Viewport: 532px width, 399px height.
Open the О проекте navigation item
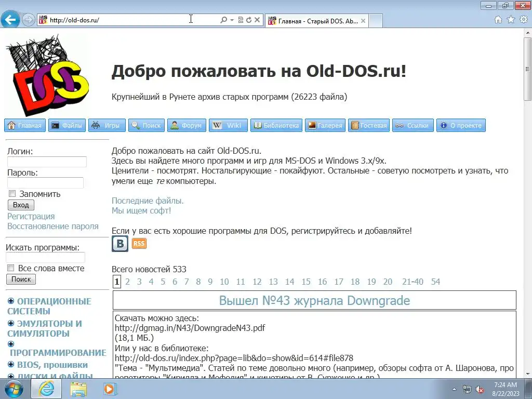point(461,125)
